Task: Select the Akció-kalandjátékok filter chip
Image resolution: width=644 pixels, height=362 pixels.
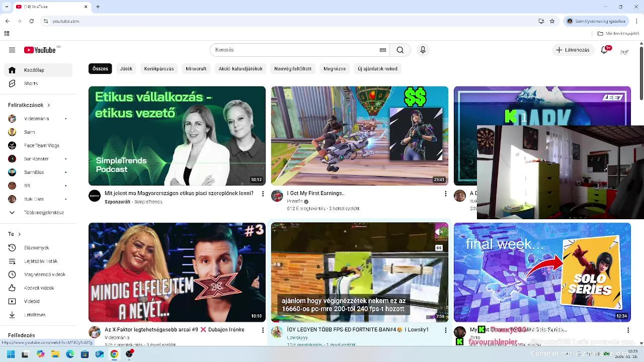Action: 240,68
